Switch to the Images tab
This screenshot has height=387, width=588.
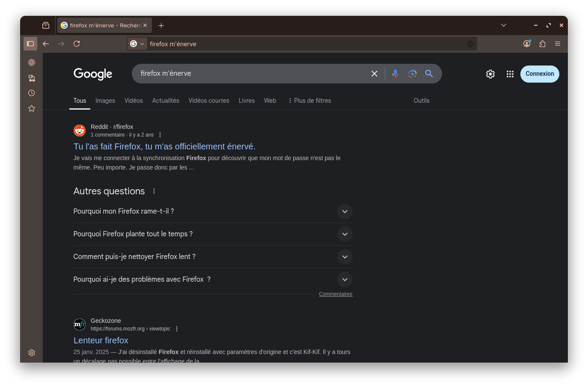[x=105, y=101]
